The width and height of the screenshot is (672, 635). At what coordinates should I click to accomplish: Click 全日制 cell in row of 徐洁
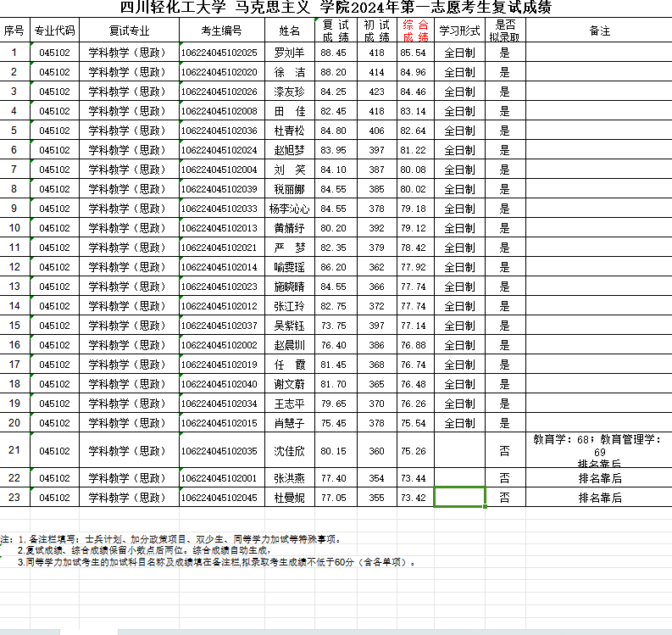[x=459, y=72]
